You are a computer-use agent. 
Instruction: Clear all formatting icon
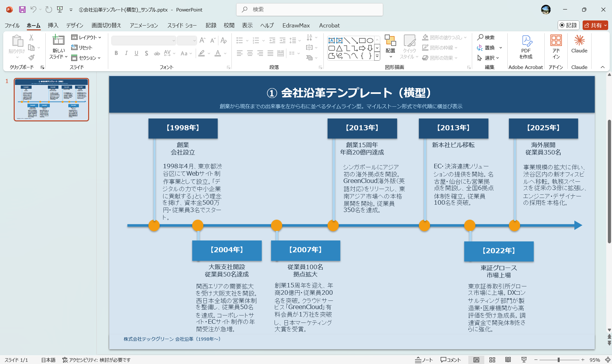(223, 40)
